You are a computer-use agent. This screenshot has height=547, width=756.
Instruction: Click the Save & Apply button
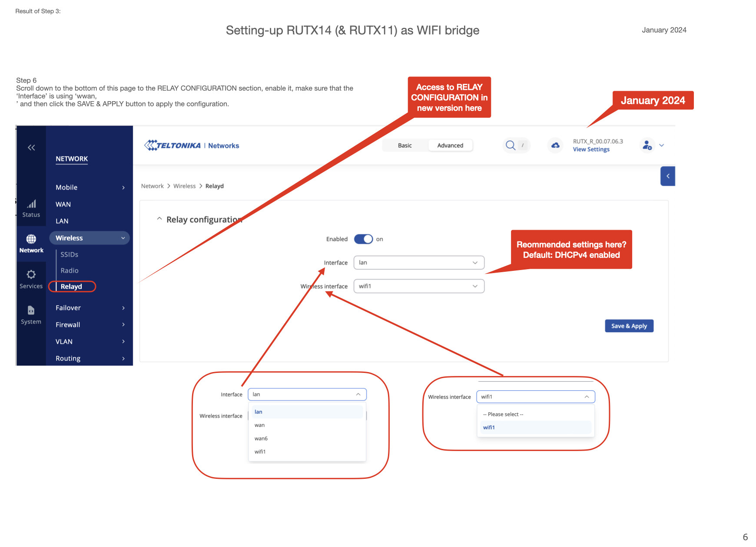[629, 326]
